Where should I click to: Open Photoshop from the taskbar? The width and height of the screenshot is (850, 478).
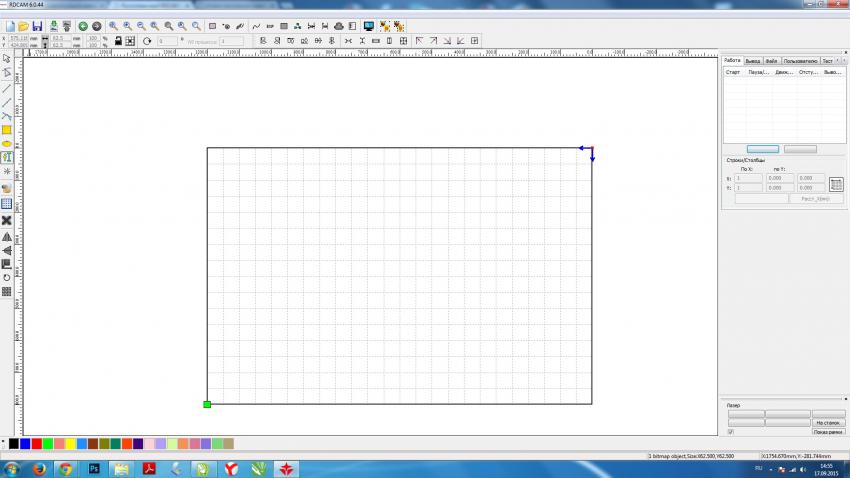click(x=94, y=468)
